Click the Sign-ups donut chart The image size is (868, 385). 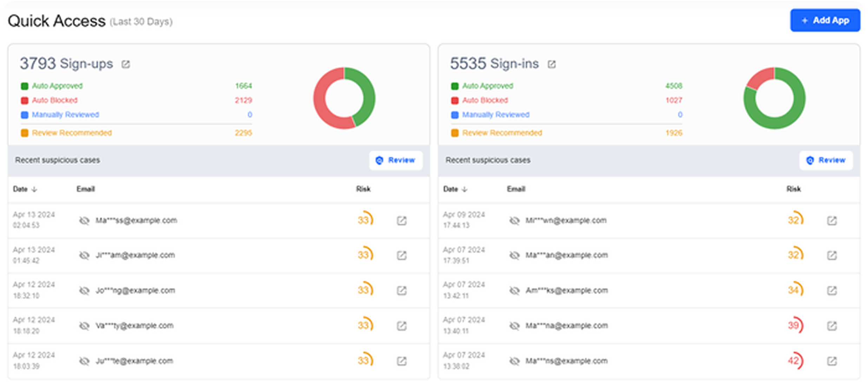(344, 98)
